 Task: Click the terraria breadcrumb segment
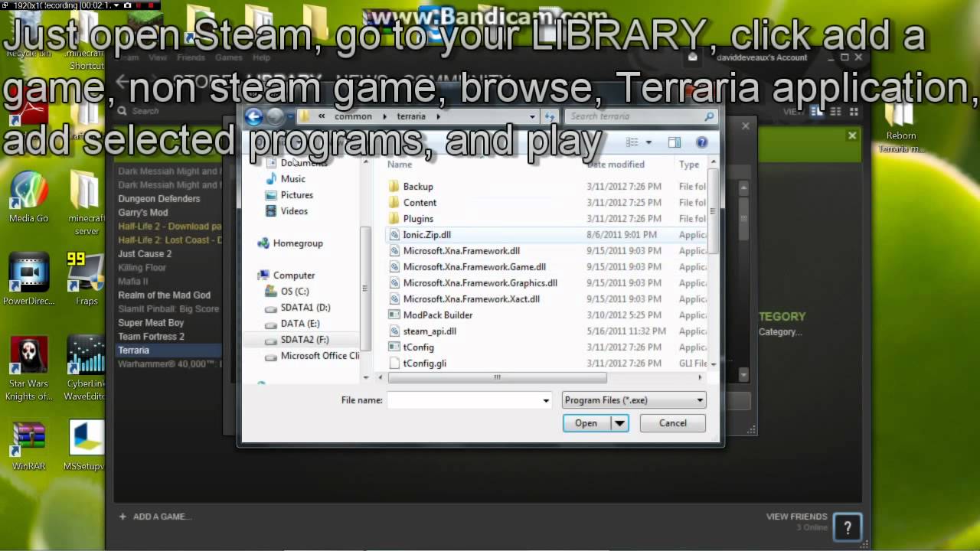[x=411, y=116]
